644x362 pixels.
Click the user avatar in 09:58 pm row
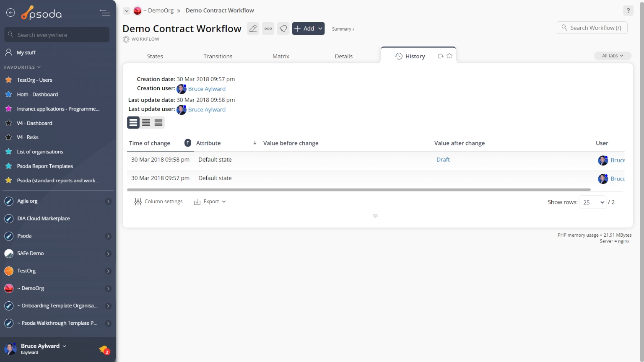coord(603,160)
